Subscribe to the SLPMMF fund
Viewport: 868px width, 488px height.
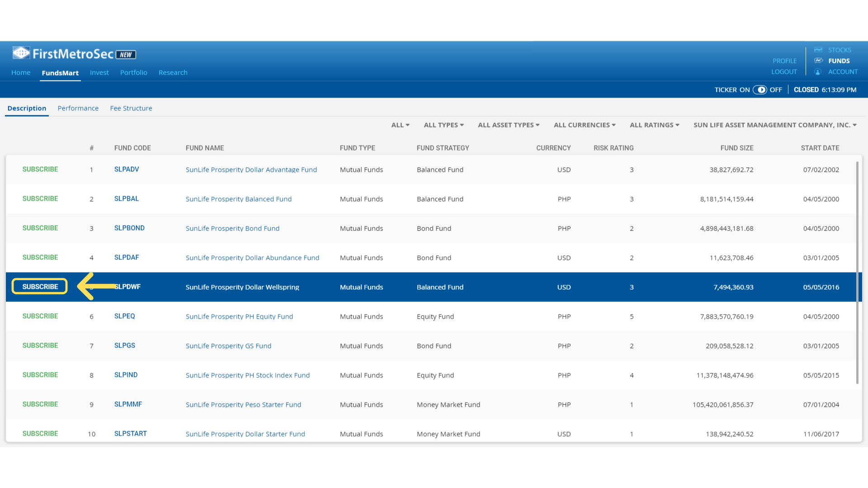40,404
